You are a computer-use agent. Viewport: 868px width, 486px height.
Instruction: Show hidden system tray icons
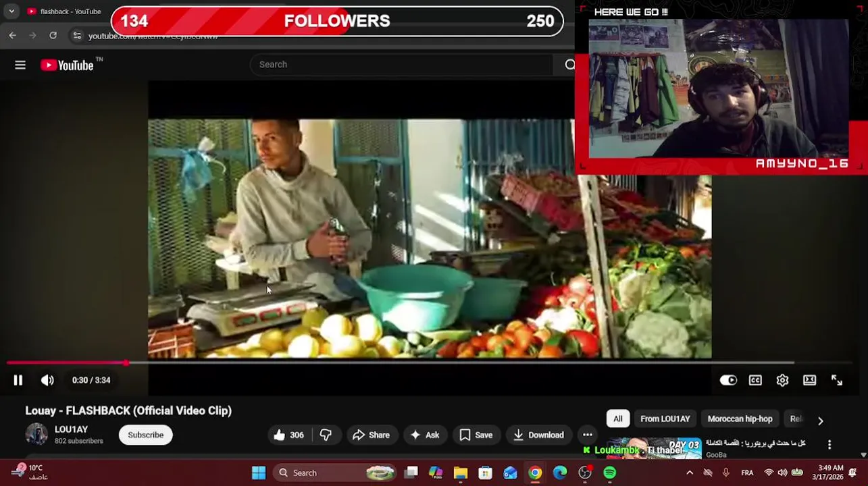pyautogui.click(x=689, y=473)
